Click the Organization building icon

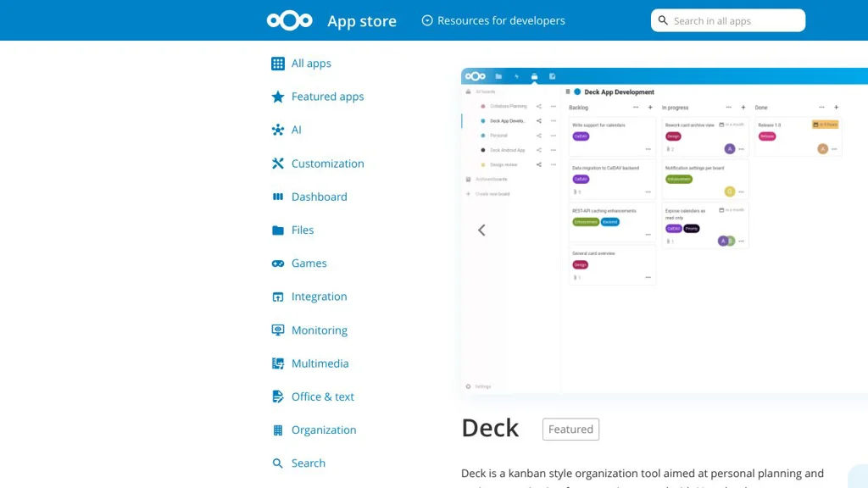[278, 430]
